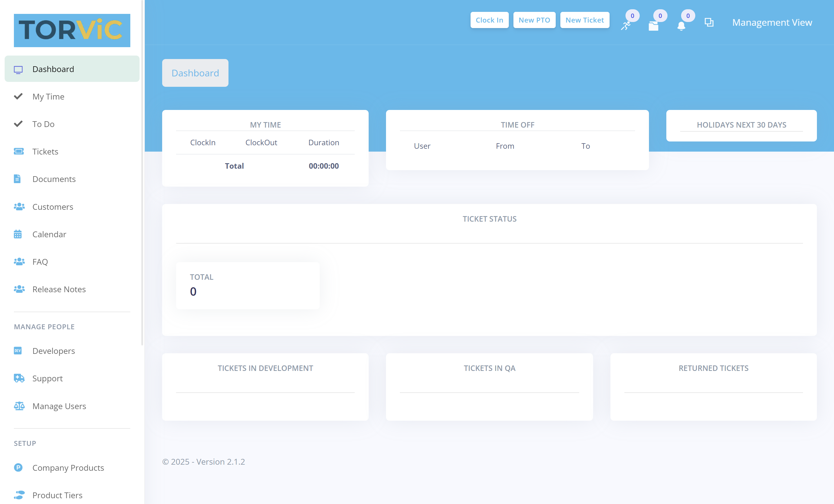Image resolution: width=834 pixels, height=504 pixels.
Task: Click the Customers people icon
Action: 19,206
